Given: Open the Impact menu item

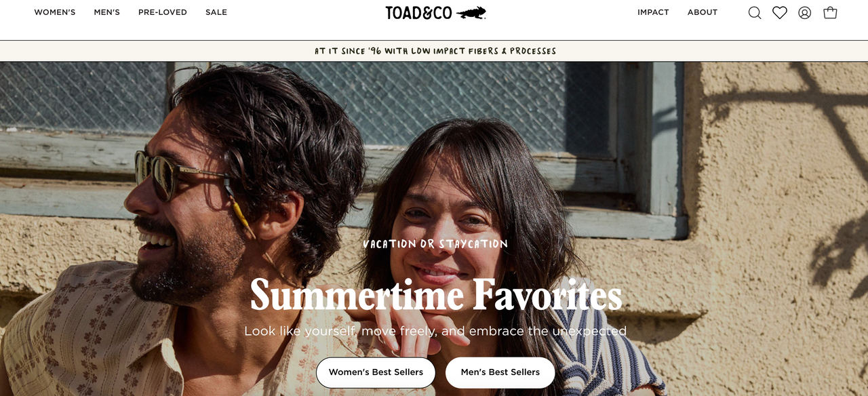Looking at the screenshot, I should click(653, 12).
